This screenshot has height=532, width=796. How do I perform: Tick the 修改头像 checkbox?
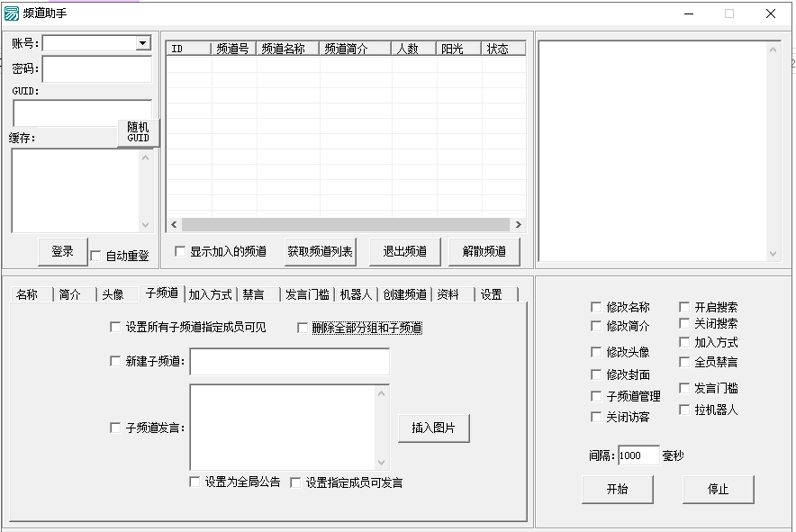click(x=596, y=352)
